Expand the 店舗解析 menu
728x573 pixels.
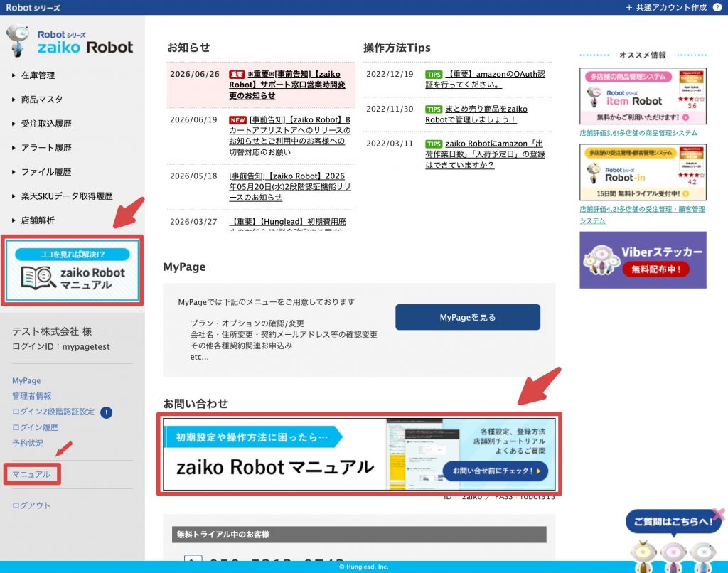click(38, 220)
